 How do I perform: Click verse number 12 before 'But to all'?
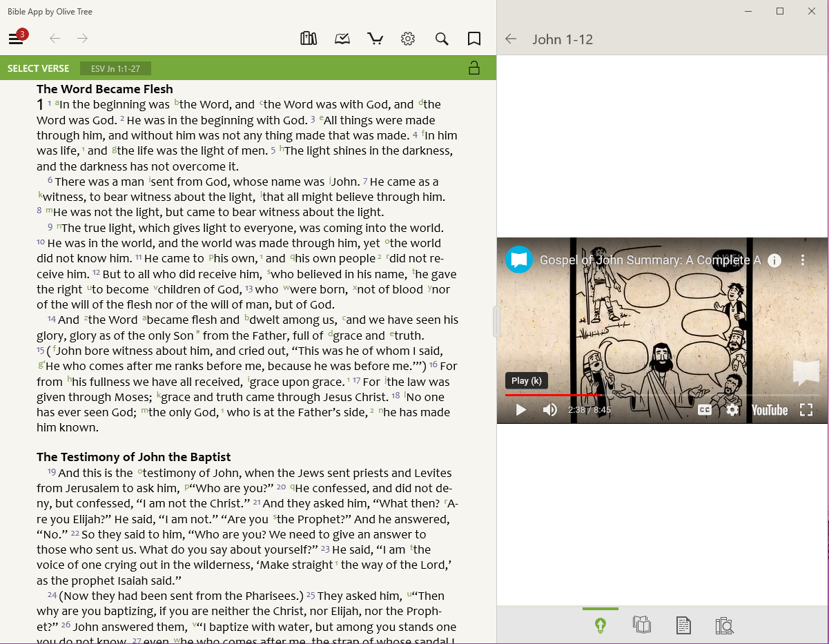point(97,273)
